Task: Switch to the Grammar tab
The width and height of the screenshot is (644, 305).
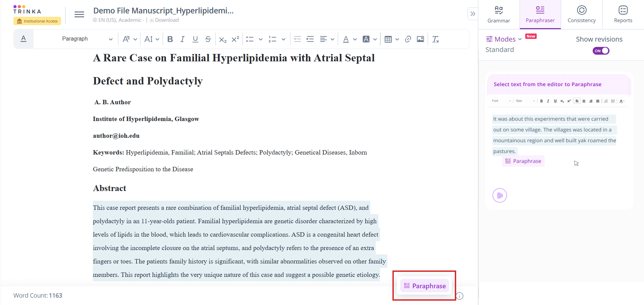Action: 499,14
